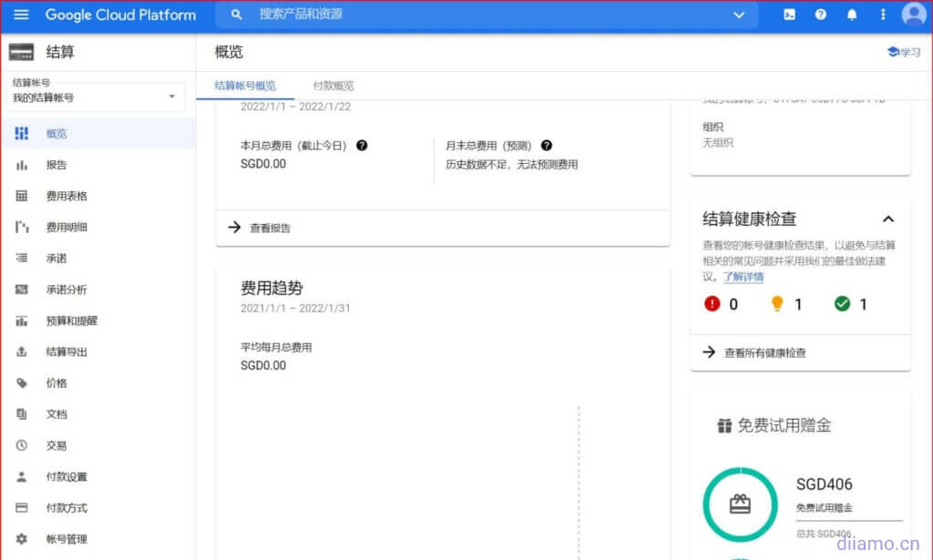Screen dimensions: 933x560
Task: Open the help question mark menu
Action: [821, 15]
